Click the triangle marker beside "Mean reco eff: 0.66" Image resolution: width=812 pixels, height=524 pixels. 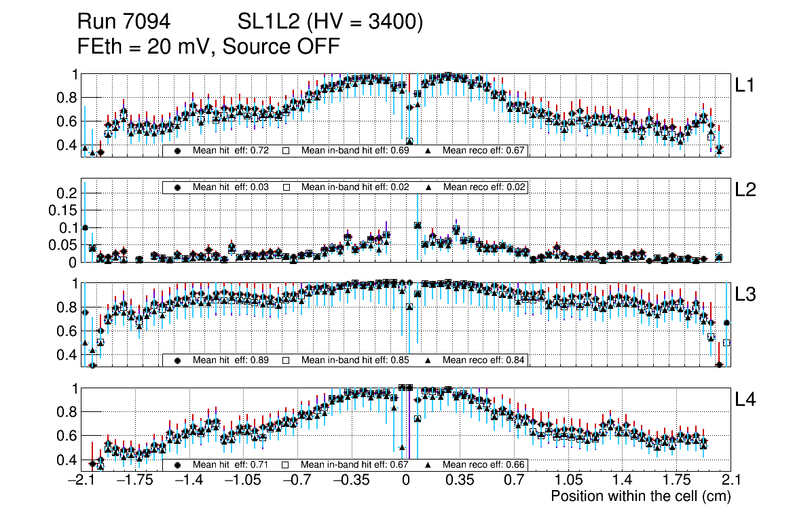[x=428, y=466]
